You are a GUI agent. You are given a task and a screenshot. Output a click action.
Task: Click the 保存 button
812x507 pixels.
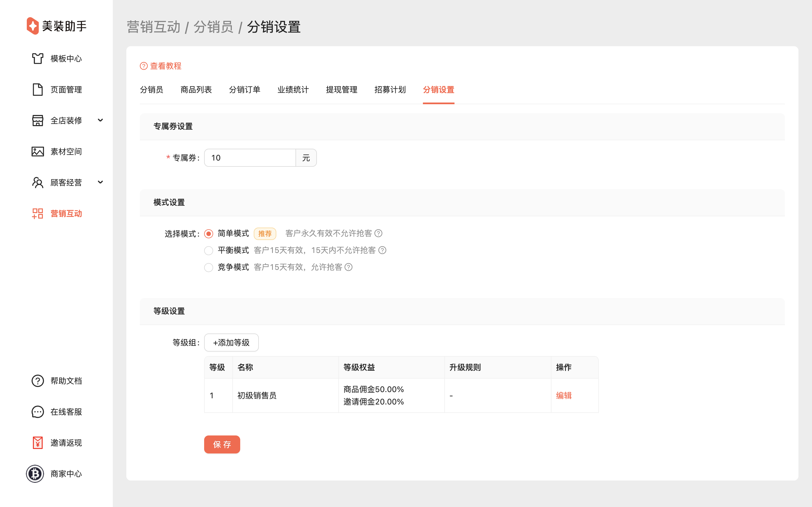[x=222, y=444]
